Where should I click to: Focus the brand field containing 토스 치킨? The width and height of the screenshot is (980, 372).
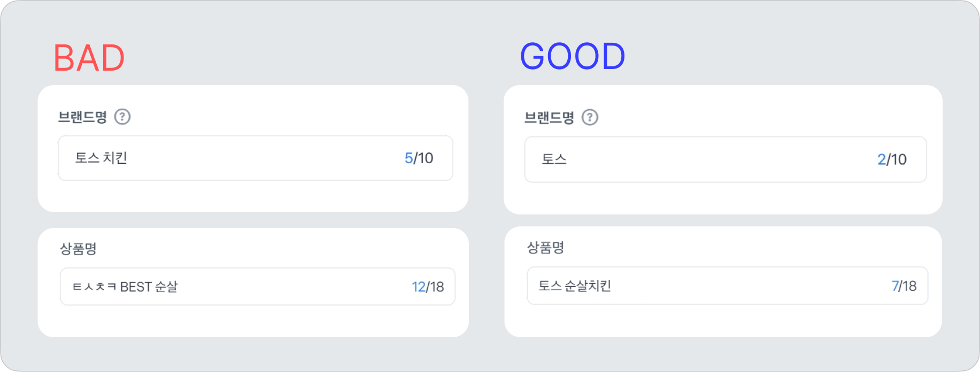[241, 158]
